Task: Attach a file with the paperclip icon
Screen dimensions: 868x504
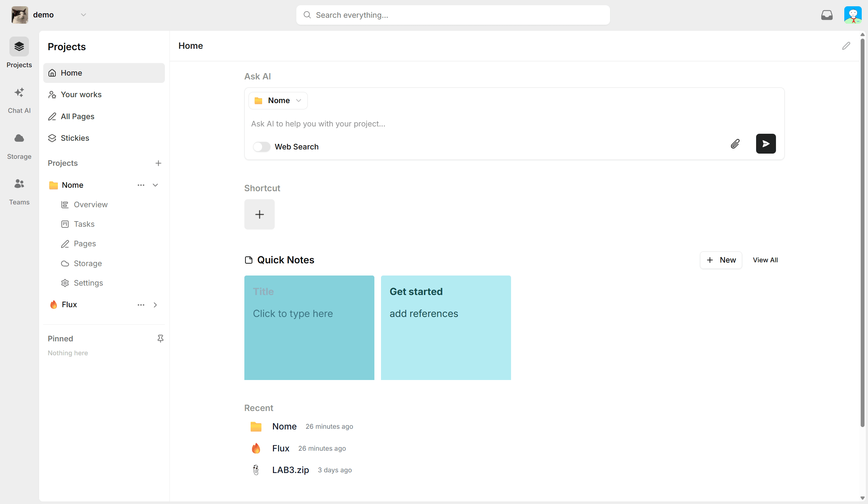Action: click(x=735, y=144)
